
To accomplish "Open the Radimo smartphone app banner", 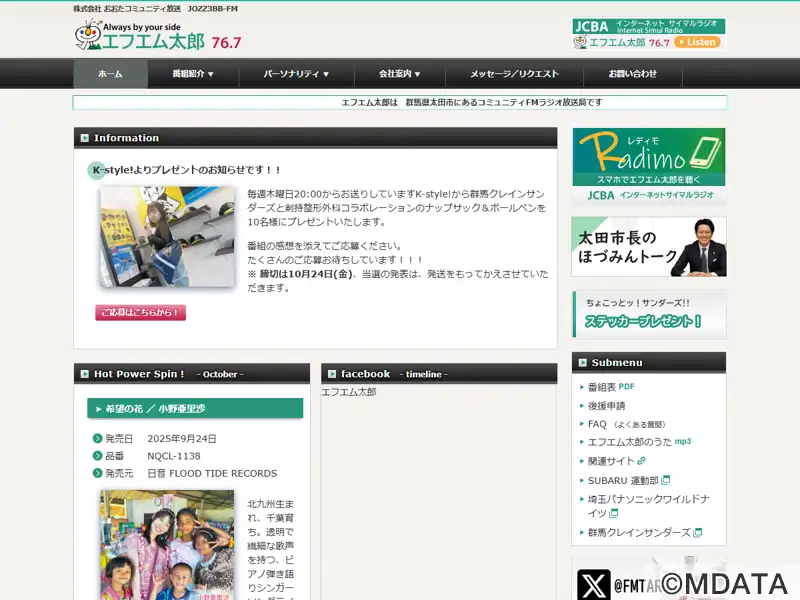I will 648,165.
